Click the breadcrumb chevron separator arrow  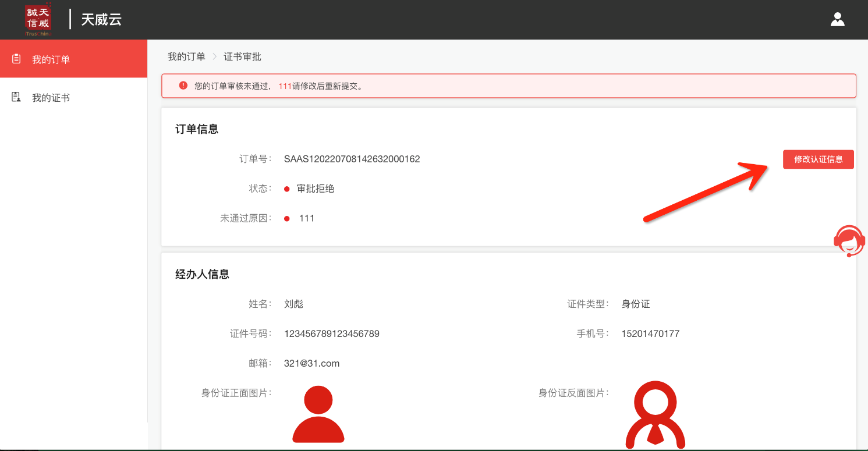[214, 56]
